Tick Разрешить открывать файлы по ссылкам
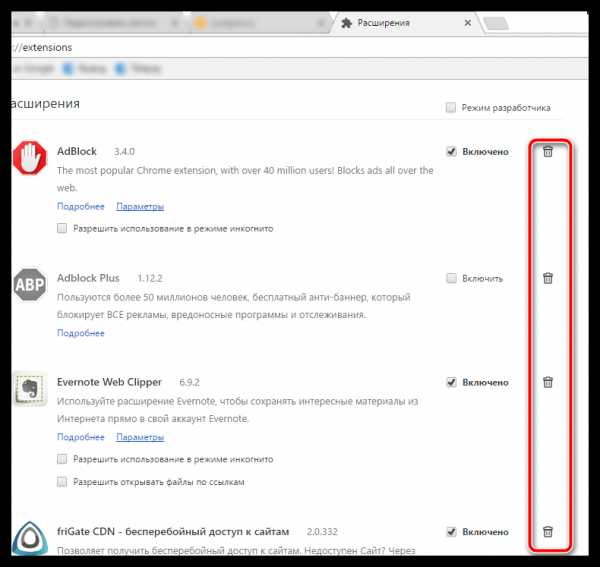This screenshot has height=567, width=600. coord(62,482)
